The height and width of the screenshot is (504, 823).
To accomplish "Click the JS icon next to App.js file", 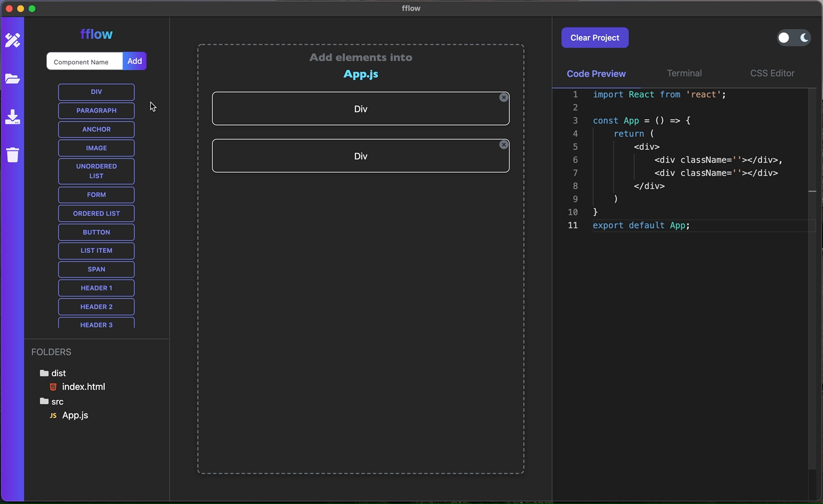I will click(53, 415).
